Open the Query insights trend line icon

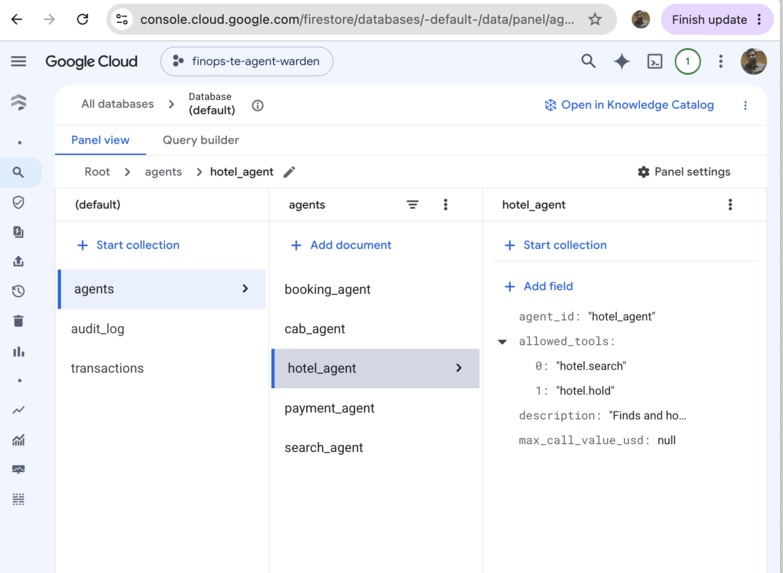[x=18, y=410]
